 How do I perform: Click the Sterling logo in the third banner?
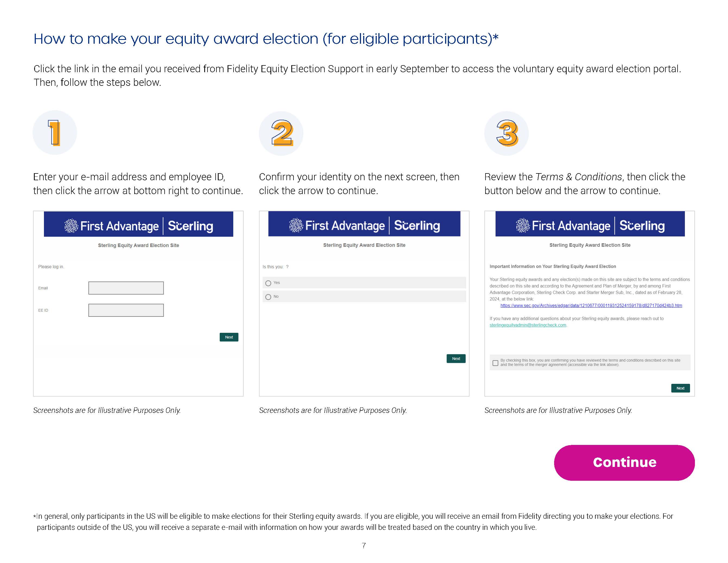(x=642, y=226)
